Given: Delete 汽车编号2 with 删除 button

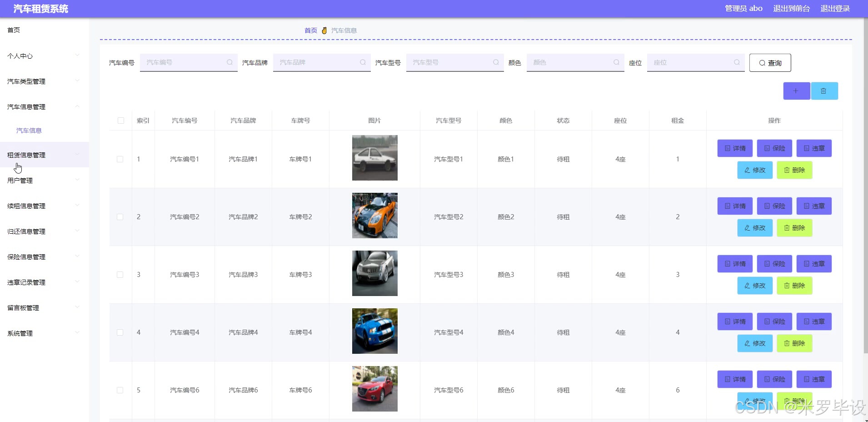Looking at the screenshot, I should click(794, 228).
